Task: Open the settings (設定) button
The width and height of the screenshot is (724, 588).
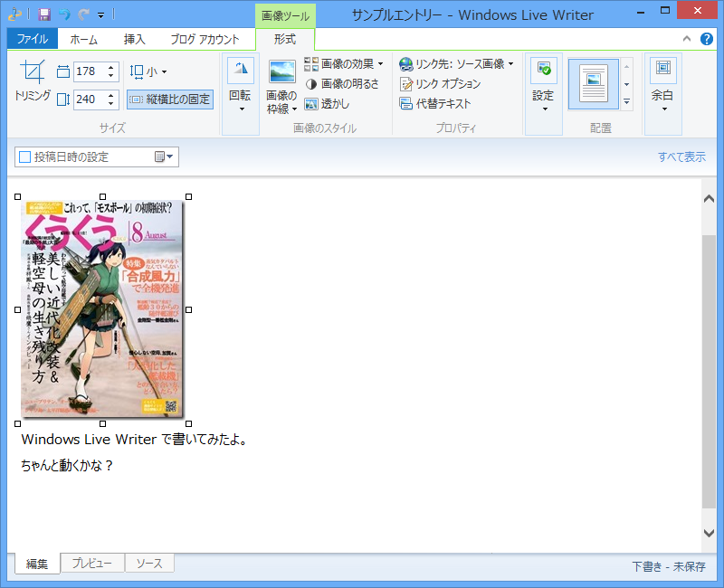Action: [543, 86]
